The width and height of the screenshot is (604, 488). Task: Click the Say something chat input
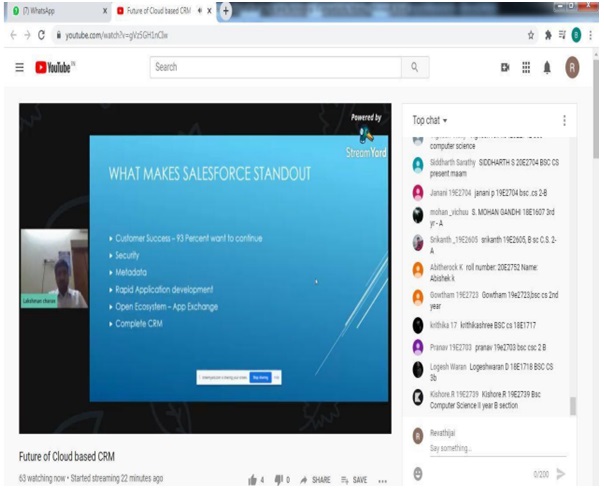coord(498,448)
